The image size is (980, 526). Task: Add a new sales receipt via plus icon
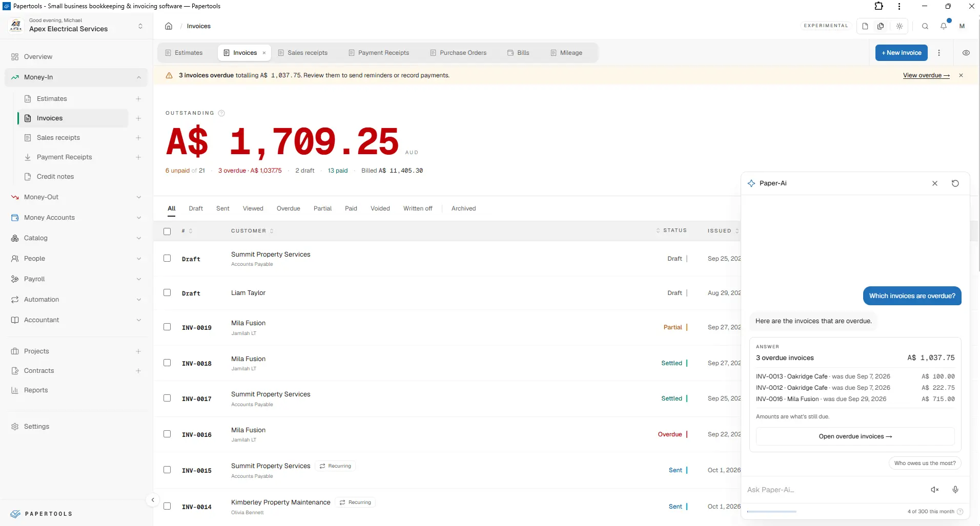(138, 138)
